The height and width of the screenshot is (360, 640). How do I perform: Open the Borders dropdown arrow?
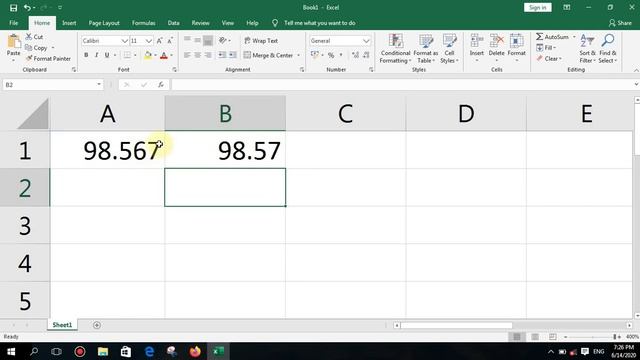click(x=135, y=55)
